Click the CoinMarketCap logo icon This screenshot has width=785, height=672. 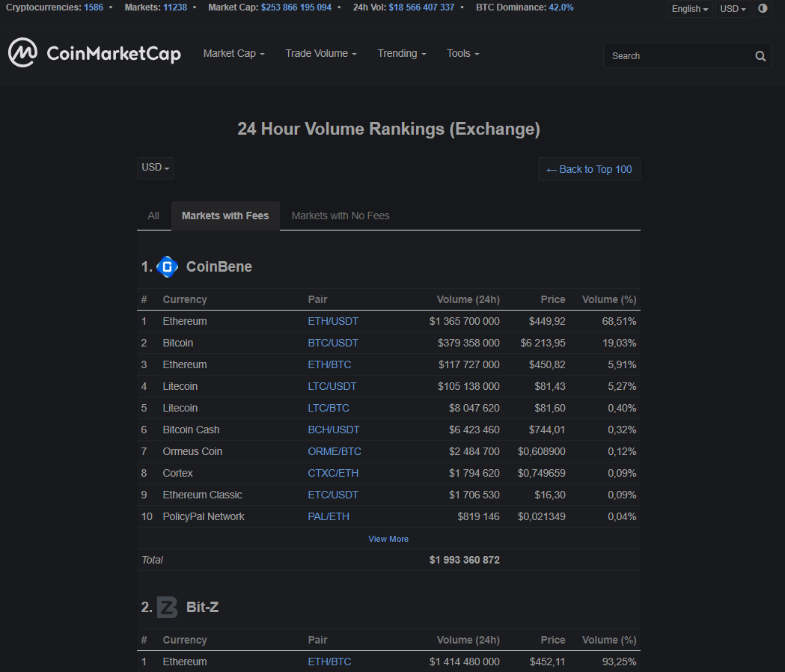click(x=23, y=53)
